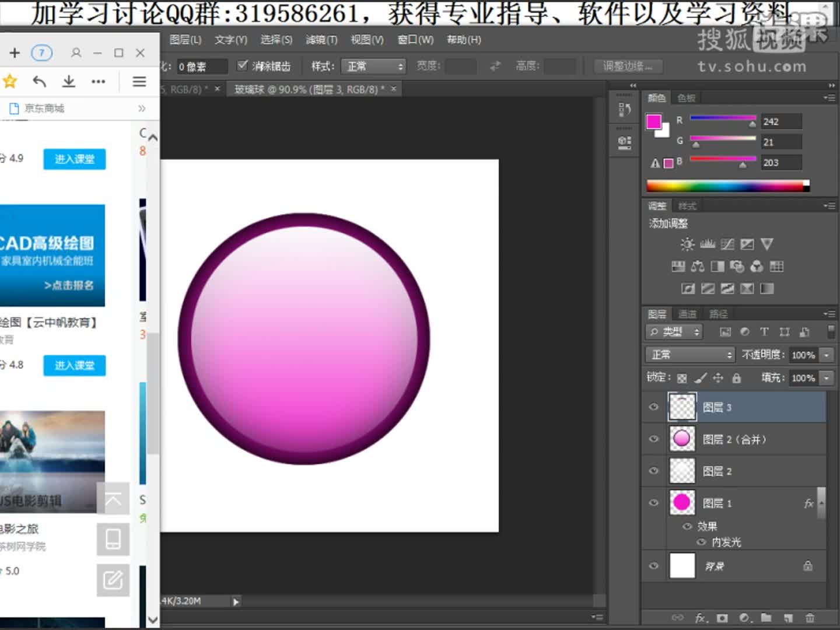
Task: Toggle visibility of 背景 layer
Action: click(x=654, y=566)
